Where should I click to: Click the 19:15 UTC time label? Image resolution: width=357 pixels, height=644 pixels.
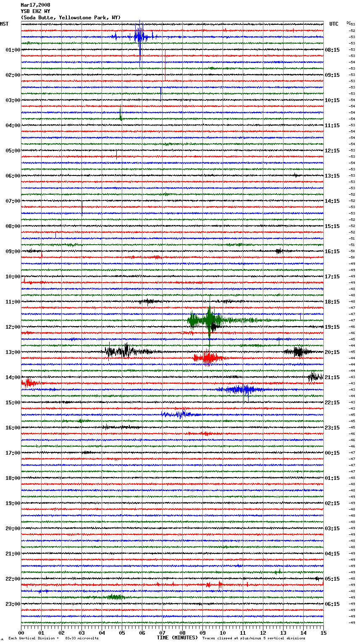point(332,327)
